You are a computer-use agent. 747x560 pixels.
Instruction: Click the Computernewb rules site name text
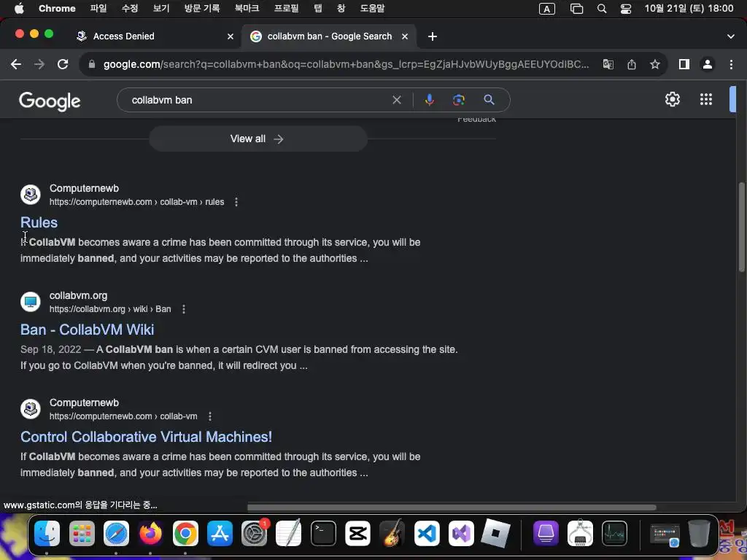tap(85, 188)
